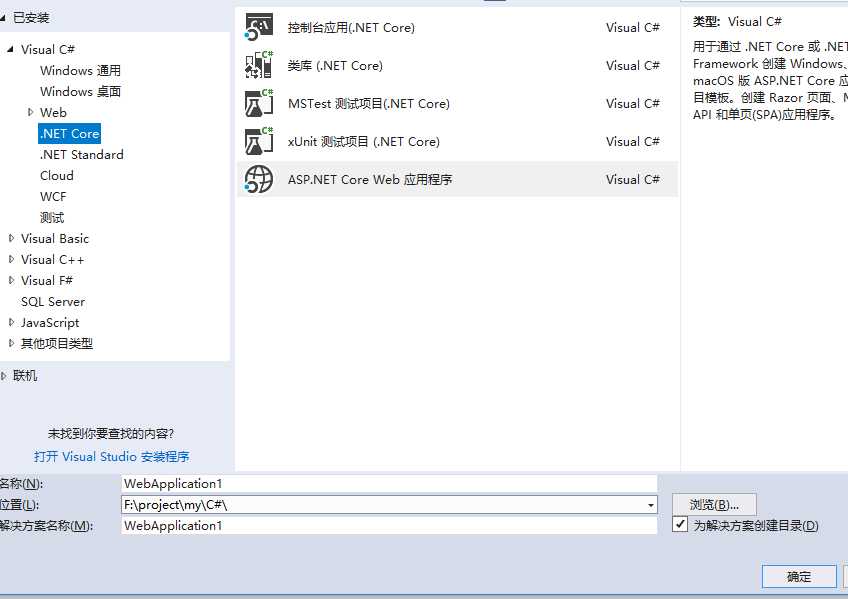This screenshot has height=599, width=848.
Task: Toggle 为解决方案创建目录 checkbox
Action: tap(680, 524)
